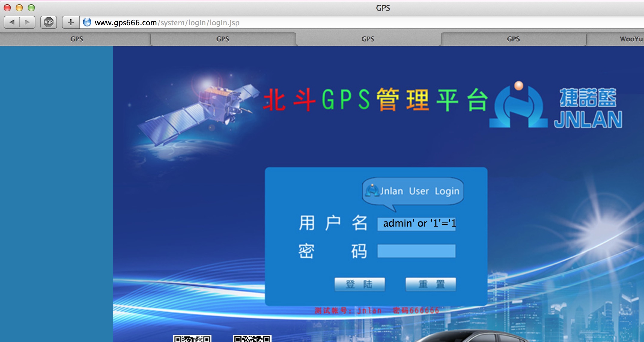The image size is (644, 342).
Task: Click the 用户名 label
Action: coord(333,223)
